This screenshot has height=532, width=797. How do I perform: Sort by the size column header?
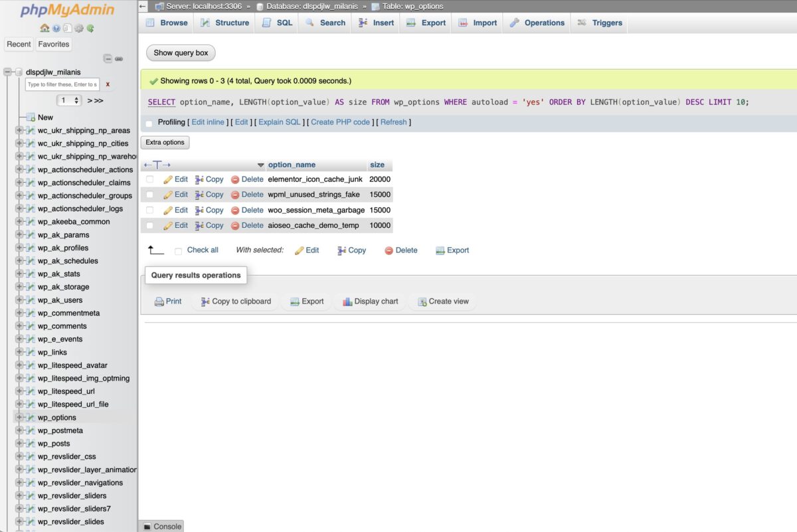coord(377,165)
